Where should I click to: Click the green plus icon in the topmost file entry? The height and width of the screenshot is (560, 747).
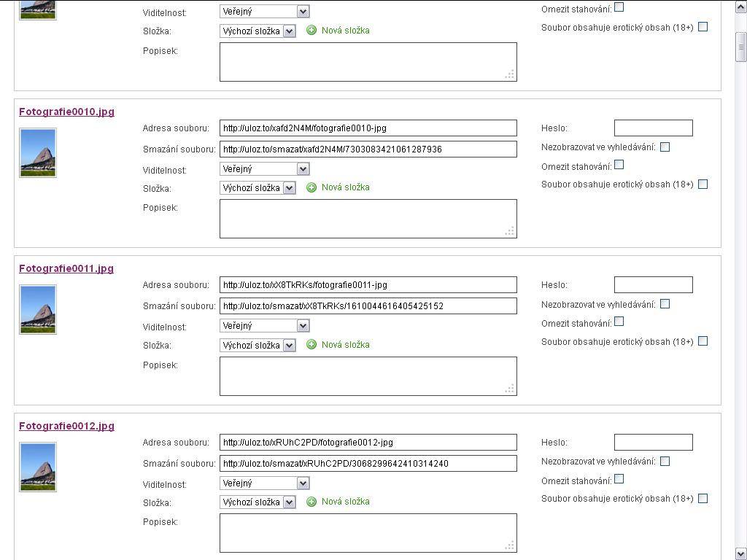pos(311,31)
